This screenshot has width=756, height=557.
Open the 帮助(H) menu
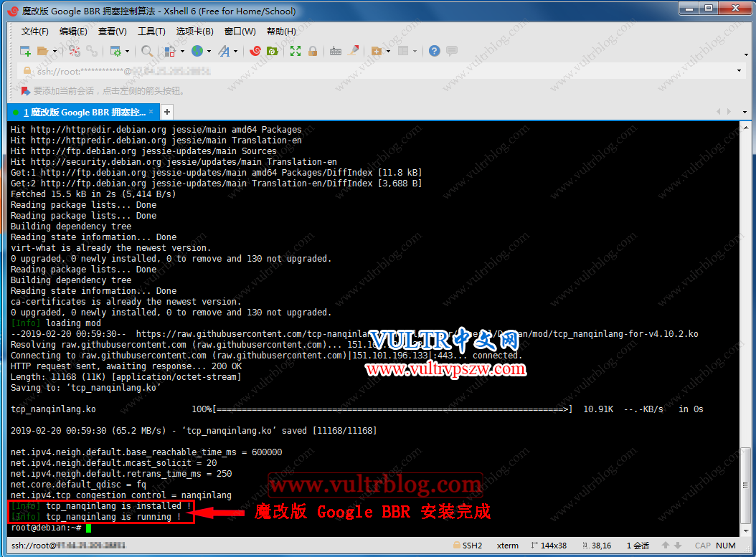(x=281, y=32)
